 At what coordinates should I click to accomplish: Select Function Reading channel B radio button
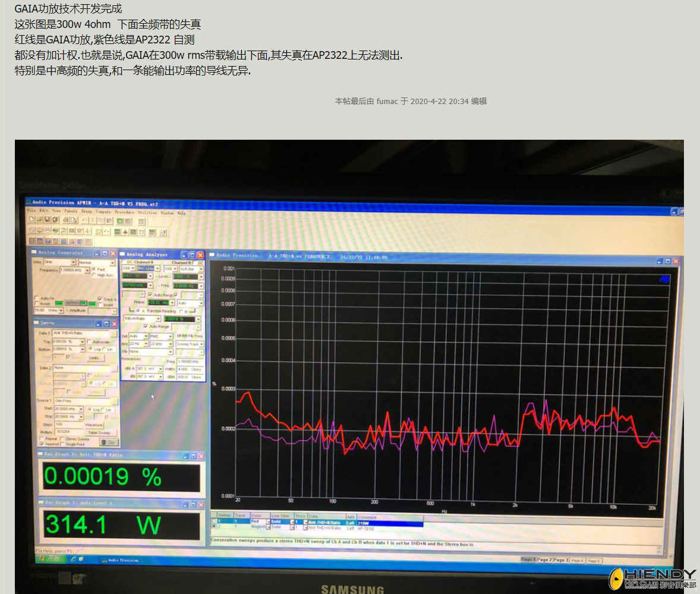181,312
